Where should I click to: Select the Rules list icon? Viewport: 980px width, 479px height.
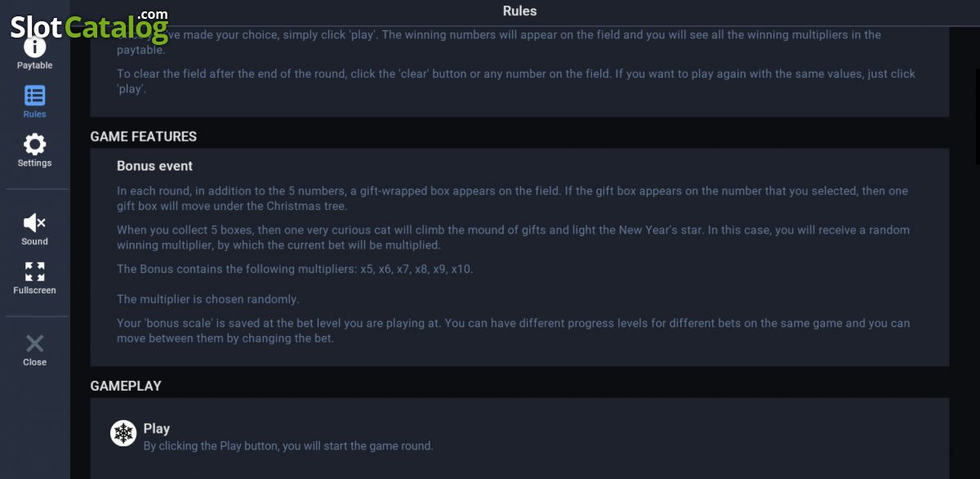click(34, 96)
